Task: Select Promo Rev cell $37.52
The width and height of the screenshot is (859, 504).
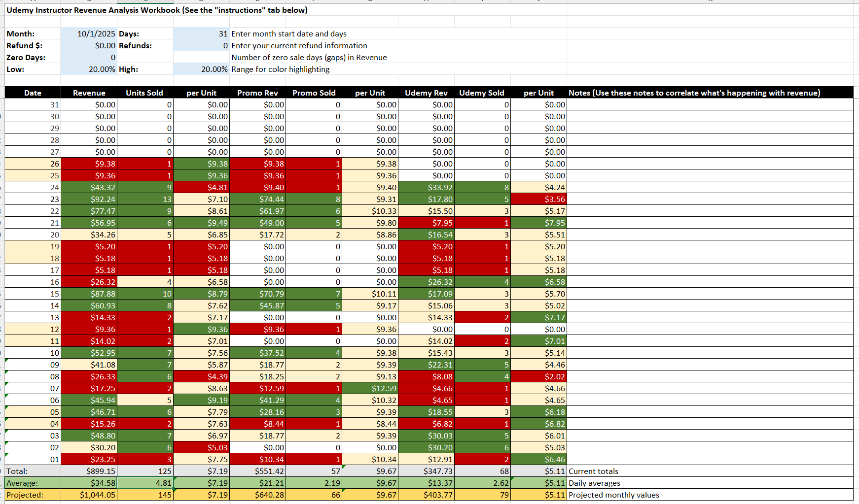Action: pos(257,353)
